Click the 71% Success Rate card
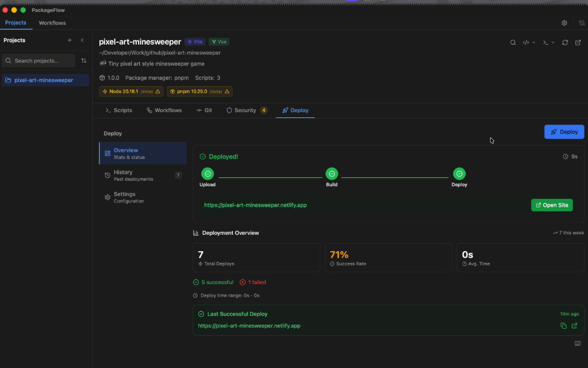588x368 pixels. 388,258
